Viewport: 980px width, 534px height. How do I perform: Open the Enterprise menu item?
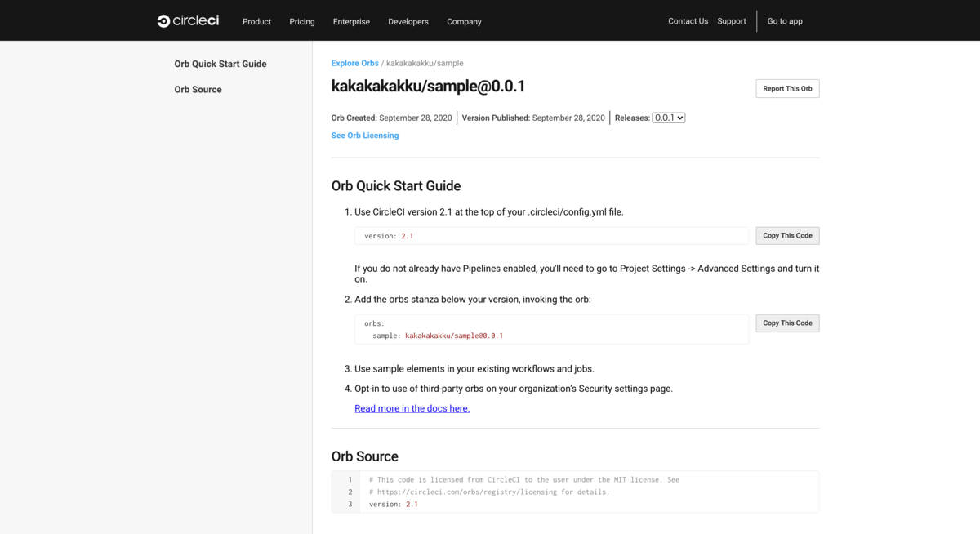351,21
